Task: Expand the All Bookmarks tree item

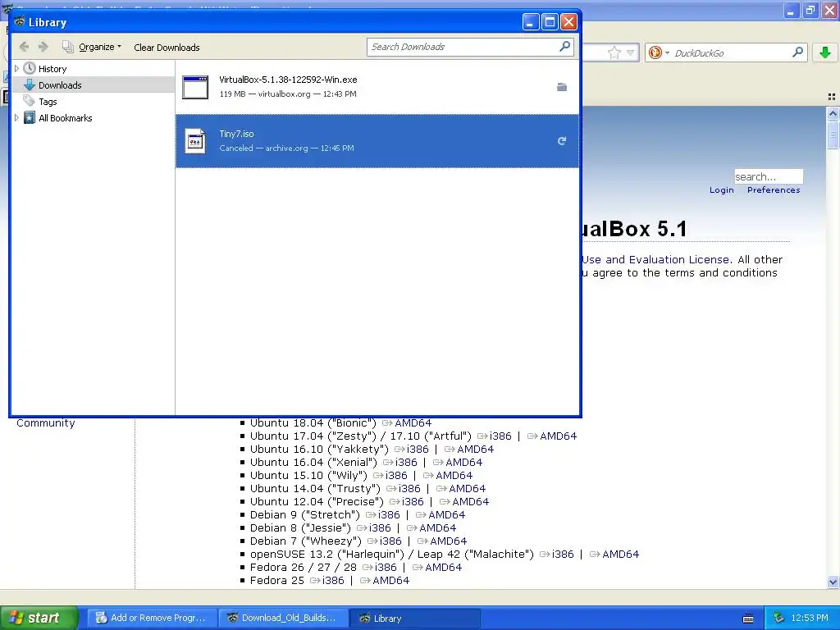Action: click(x=16, y=118)
